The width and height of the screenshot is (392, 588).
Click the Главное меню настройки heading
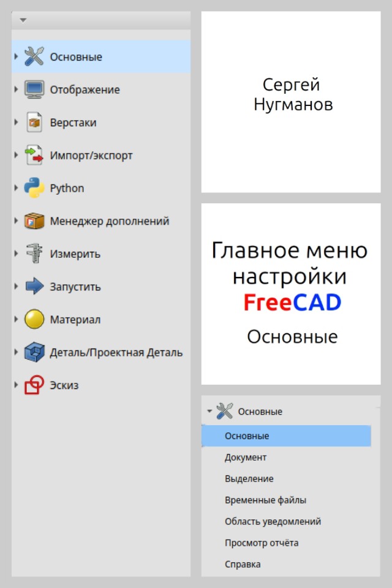pos(289,263)
